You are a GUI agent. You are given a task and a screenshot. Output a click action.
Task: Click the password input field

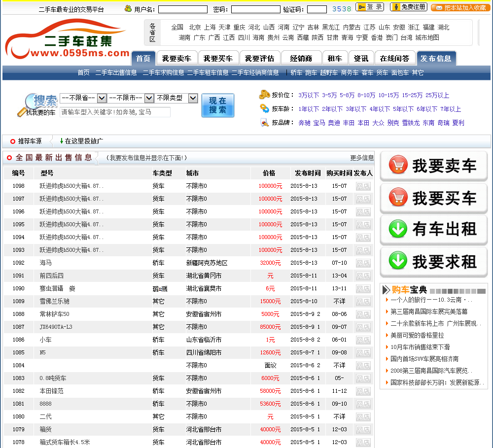point(255,9)
